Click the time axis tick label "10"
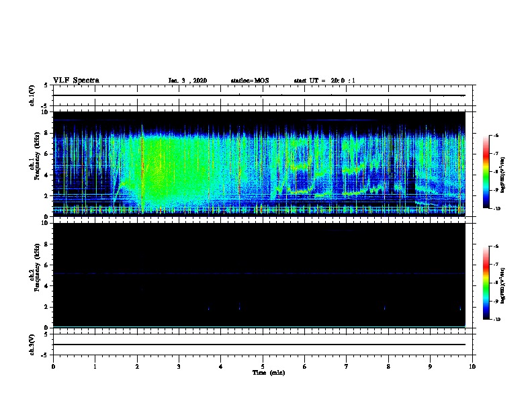 coord(472,367)
